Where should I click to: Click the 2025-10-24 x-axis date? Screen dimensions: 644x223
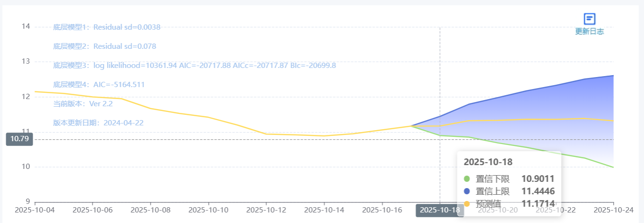[x=613, y=210]
